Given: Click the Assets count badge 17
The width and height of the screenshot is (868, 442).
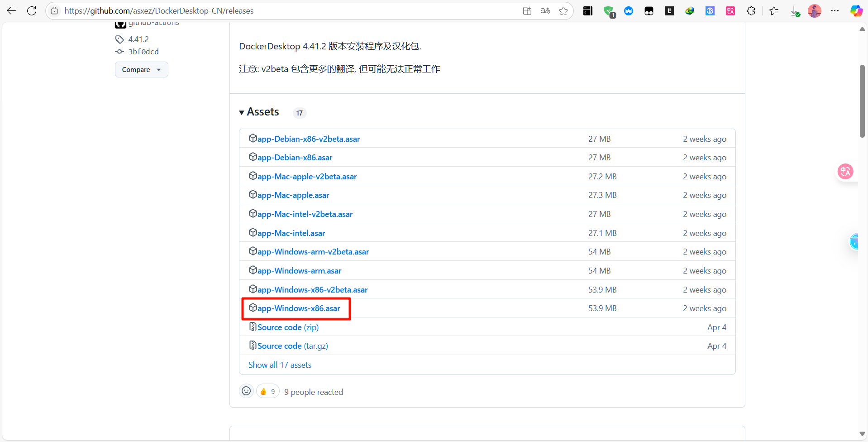Looking at the screenshot, I should pos(300,113).
